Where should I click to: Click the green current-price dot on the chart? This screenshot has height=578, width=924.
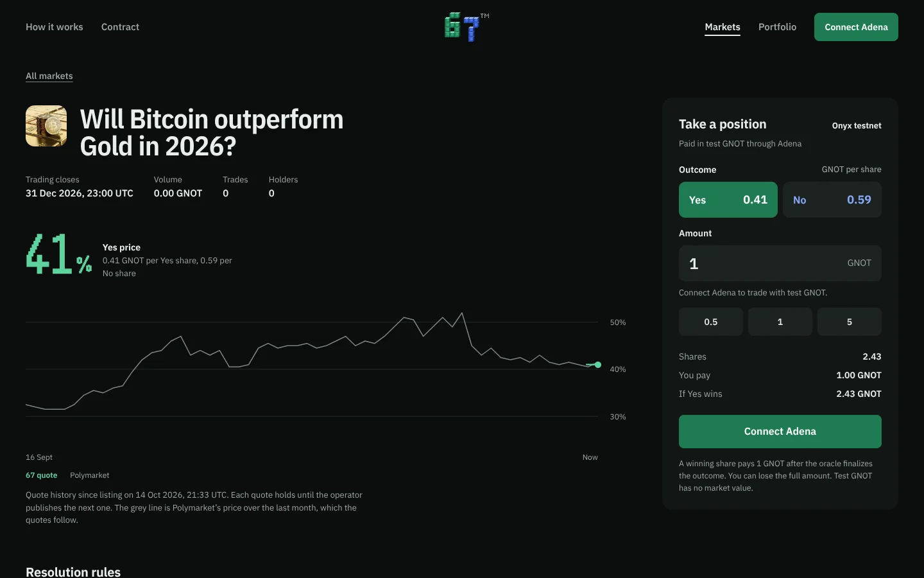pyautogui.click(x=598, y=365)
